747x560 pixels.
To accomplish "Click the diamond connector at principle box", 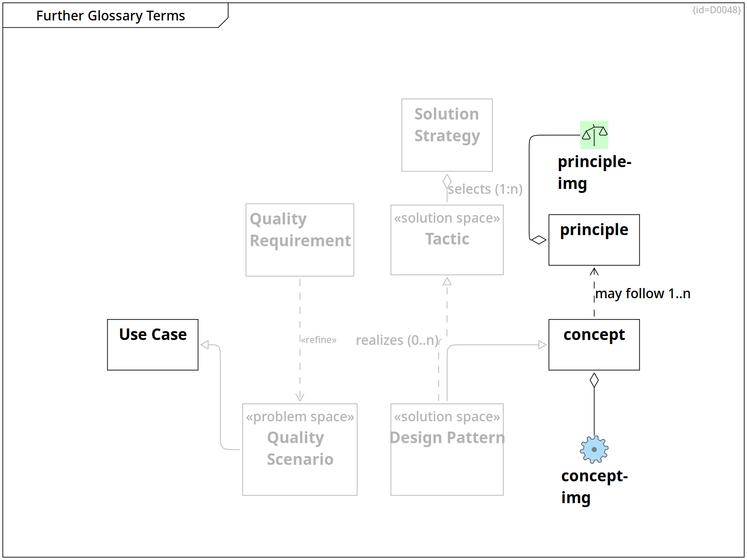I will click(x=538, y=240).
